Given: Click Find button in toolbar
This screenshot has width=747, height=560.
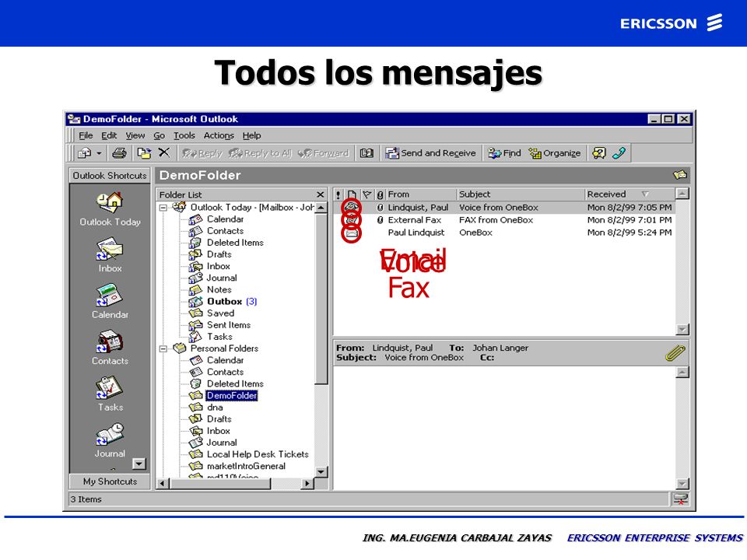Looking at the screenshot, I should click(504, 153).
